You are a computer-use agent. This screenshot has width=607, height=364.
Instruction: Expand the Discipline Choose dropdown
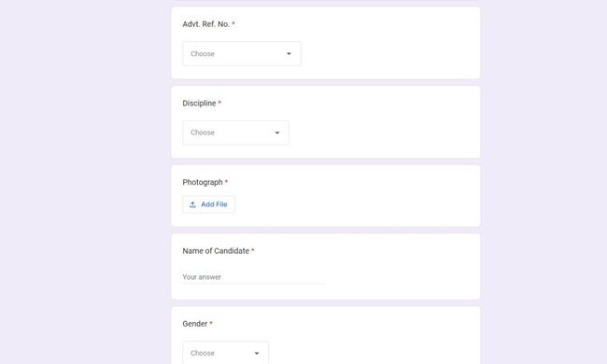235,133
